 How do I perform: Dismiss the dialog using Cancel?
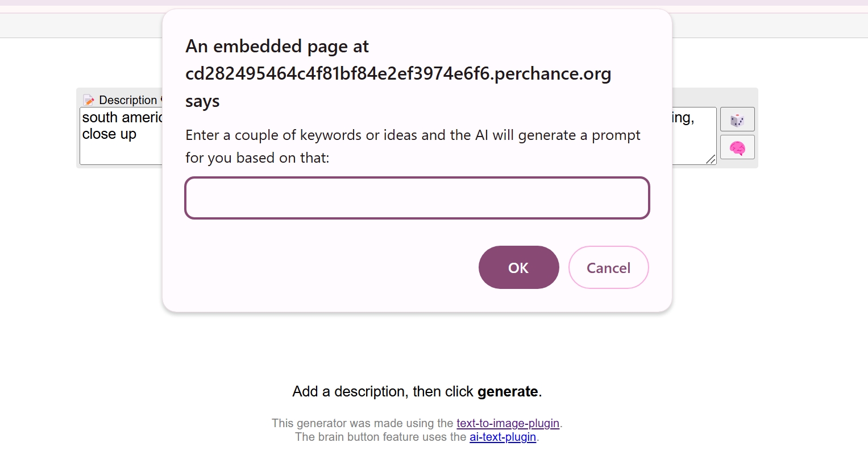tap(608, 267)
